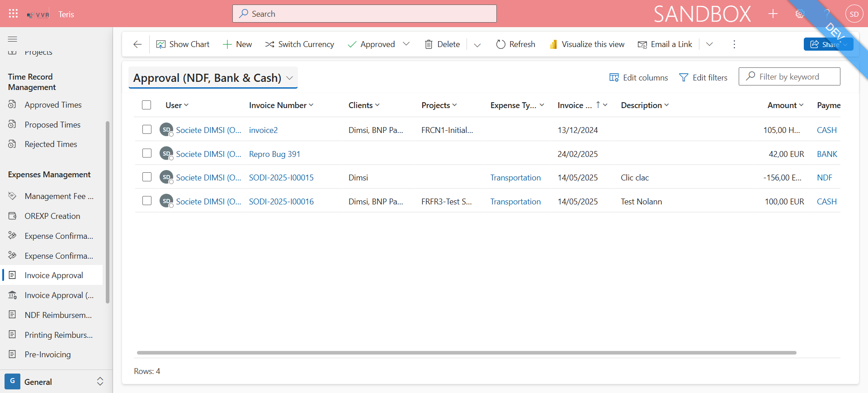Expand the Approved dropdown chevron
The height and width of the screenshot is (393, 868).
406,44
